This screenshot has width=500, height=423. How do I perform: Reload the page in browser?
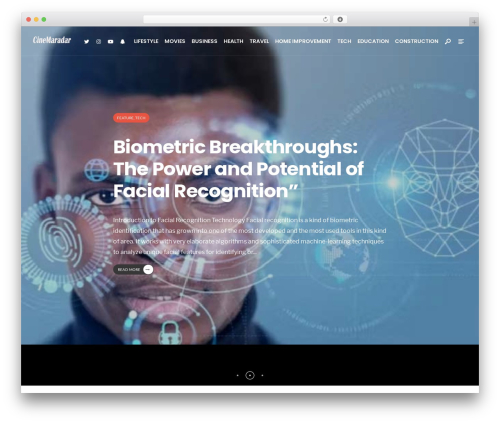coord(325,19)
